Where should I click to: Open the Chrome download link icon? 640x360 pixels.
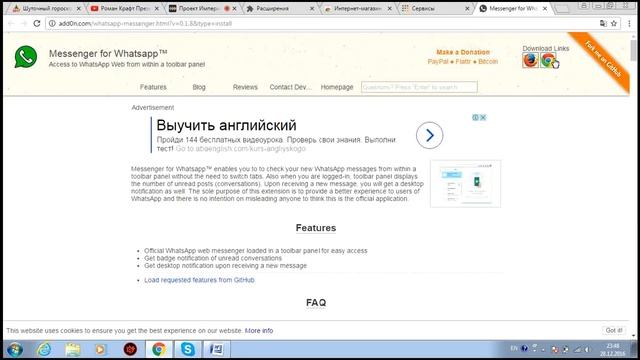click(x=548, y=60)
